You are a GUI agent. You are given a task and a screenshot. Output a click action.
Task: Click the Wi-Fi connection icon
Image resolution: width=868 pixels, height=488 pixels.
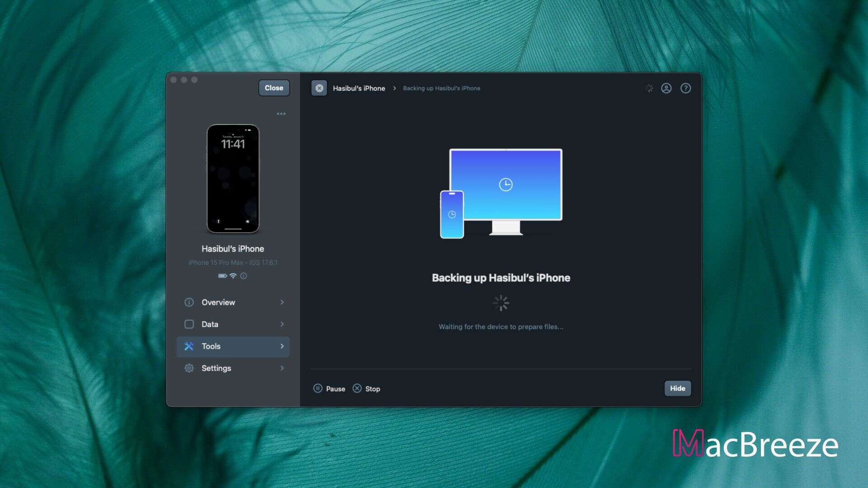233,276
